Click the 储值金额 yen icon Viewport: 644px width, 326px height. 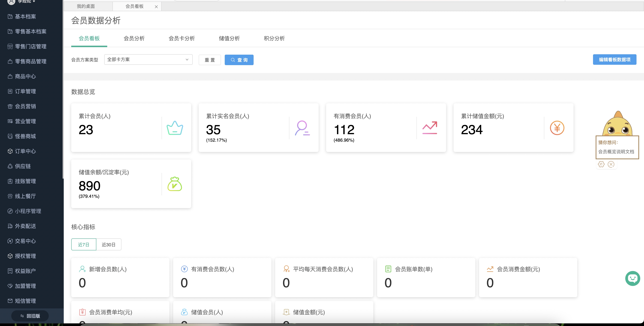point(286,312)
